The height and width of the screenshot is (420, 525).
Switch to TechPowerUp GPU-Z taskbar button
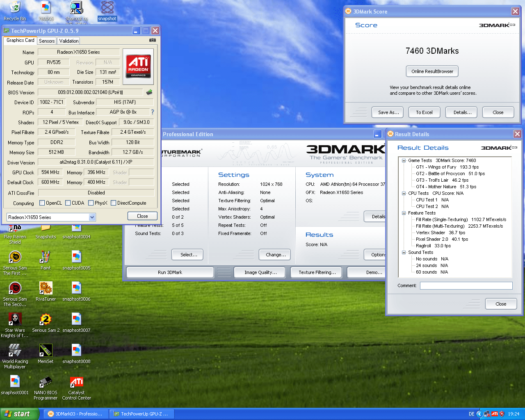(141, 414)
